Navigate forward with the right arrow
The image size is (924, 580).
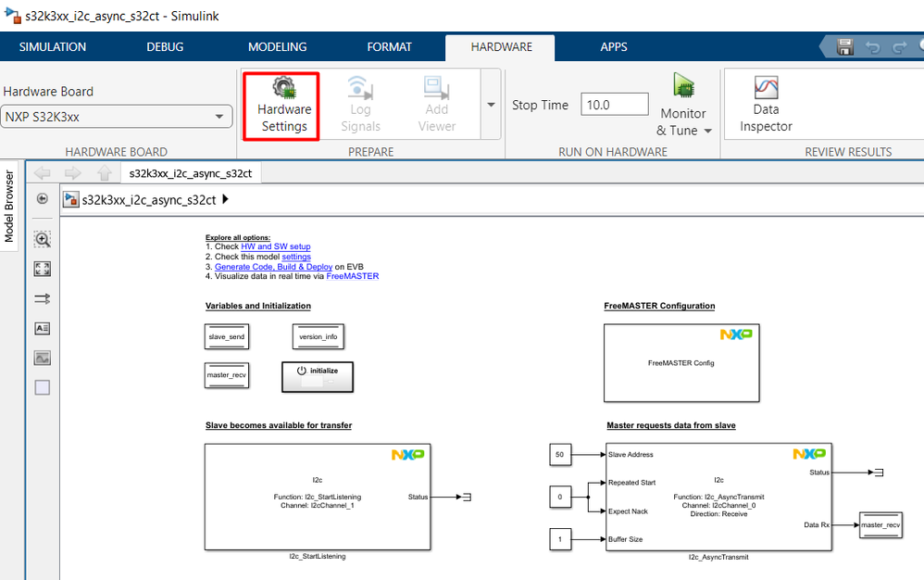point(73,172)
